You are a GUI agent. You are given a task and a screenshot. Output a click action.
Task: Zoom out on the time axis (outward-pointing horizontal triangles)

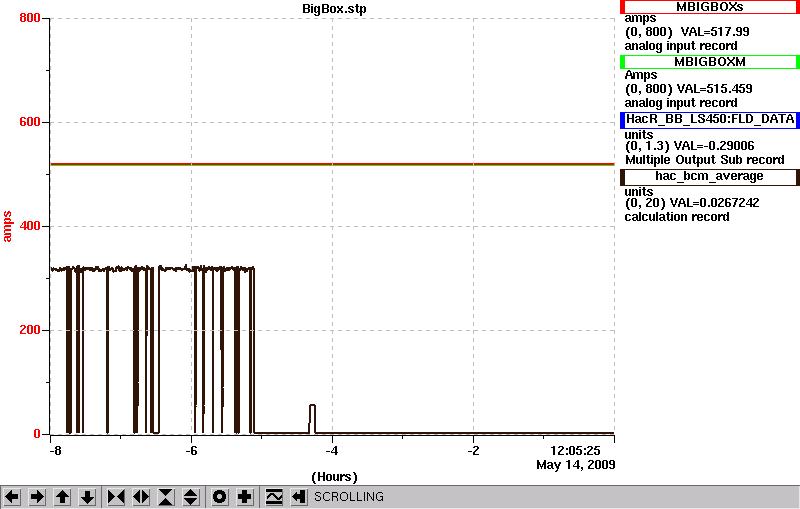coord(141,496)
